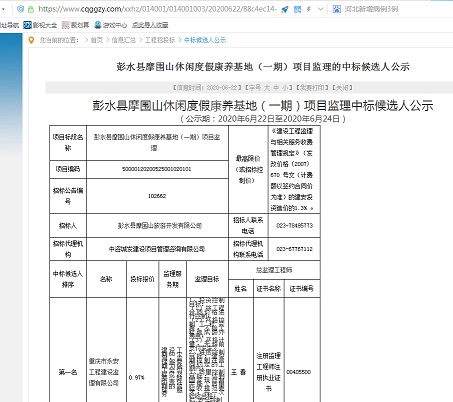Viewport: 453px width, 402px height.
Task: Click the 点此导入收藏 bookmark link
Action: tap(150, 25)
